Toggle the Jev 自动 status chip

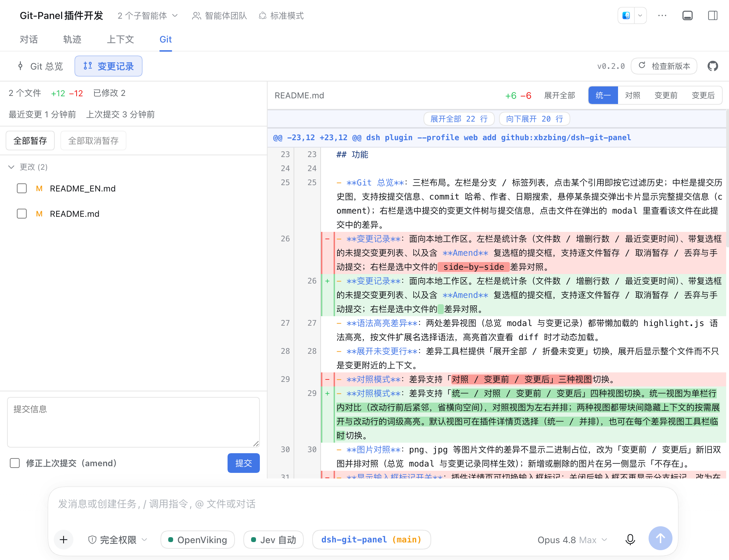pyautogui.click(x=274, y=540)
